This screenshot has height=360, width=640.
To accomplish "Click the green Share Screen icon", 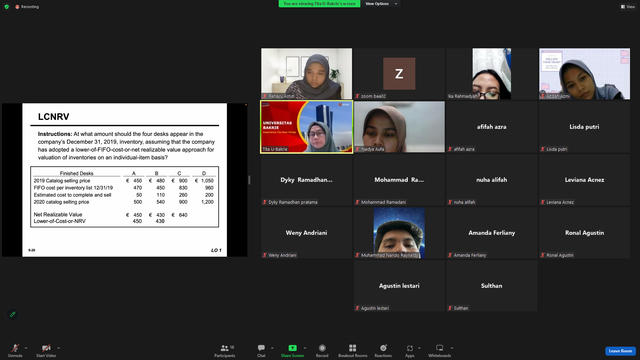I will point(292,348).
